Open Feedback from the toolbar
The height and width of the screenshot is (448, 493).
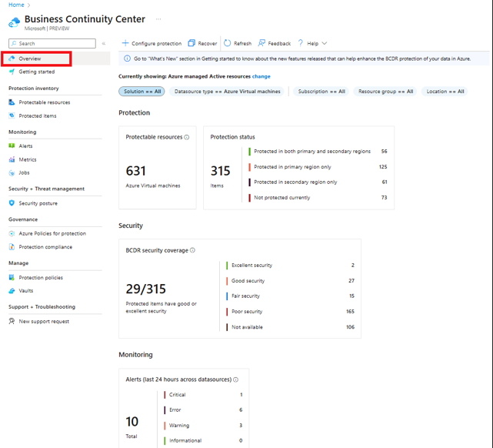[x=275, y=44]
